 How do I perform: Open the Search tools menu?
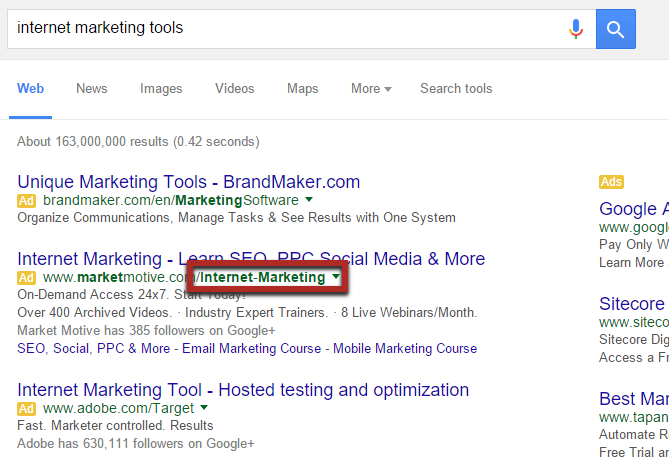(x=456, y=89)
